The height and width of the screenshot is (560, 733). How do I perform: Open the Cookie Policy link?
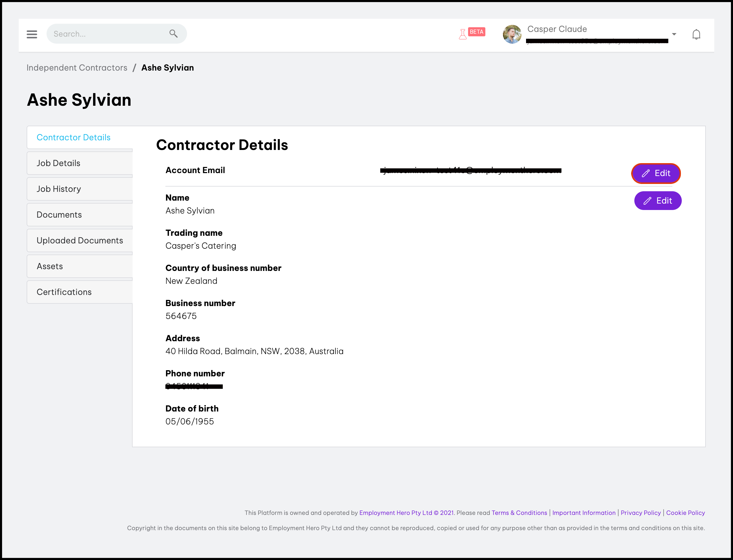pyautogui.click(x=685, y=513)
